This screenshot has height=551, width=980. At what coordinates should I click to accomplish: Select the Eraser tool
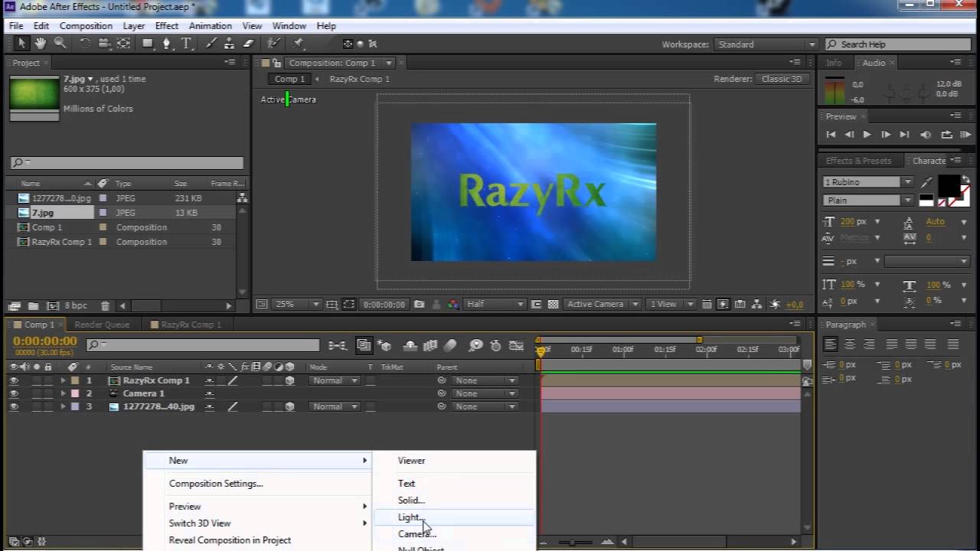(x=249, y=44)
